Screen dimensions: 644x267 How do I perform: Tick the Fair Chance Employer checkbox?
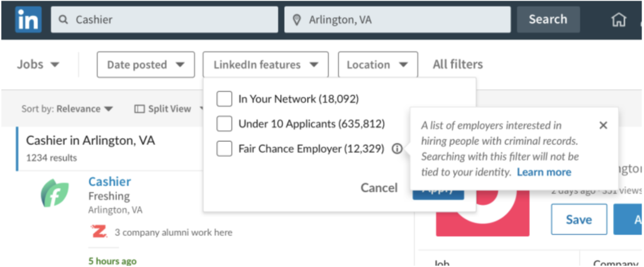tap(225, 149)
